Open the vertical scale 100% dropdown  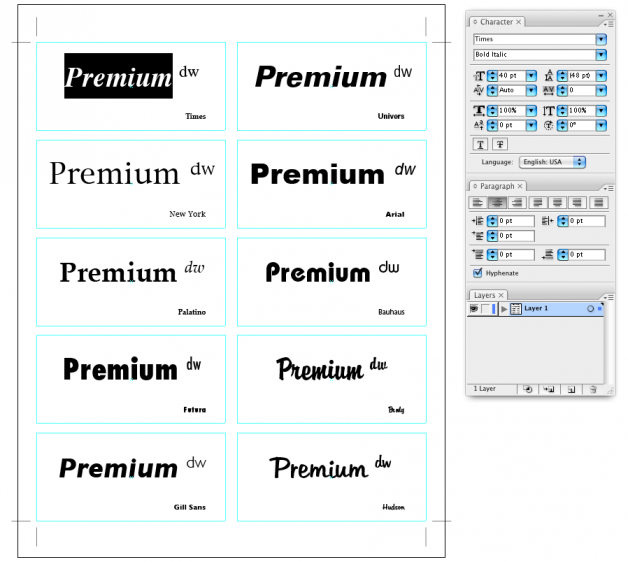pyautogui.click(x=601, y=111)
